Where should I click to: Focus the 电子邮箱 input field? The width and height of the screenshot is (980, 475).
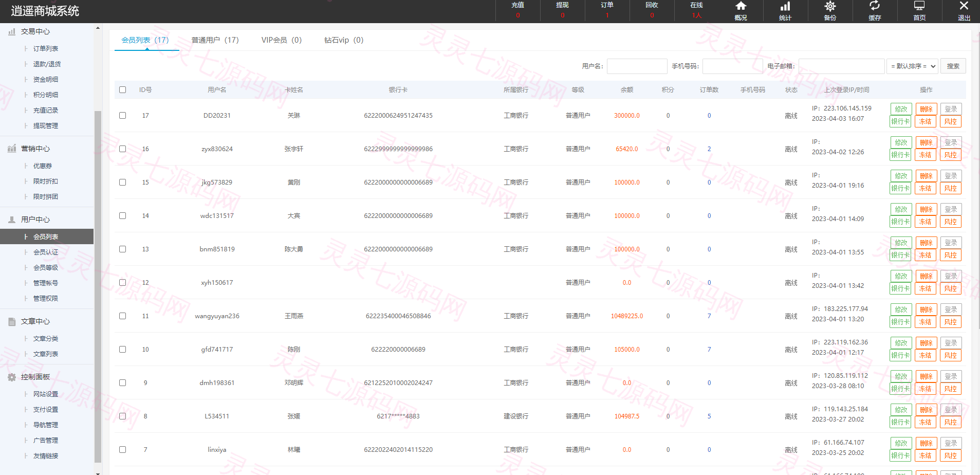click(842, 66)
